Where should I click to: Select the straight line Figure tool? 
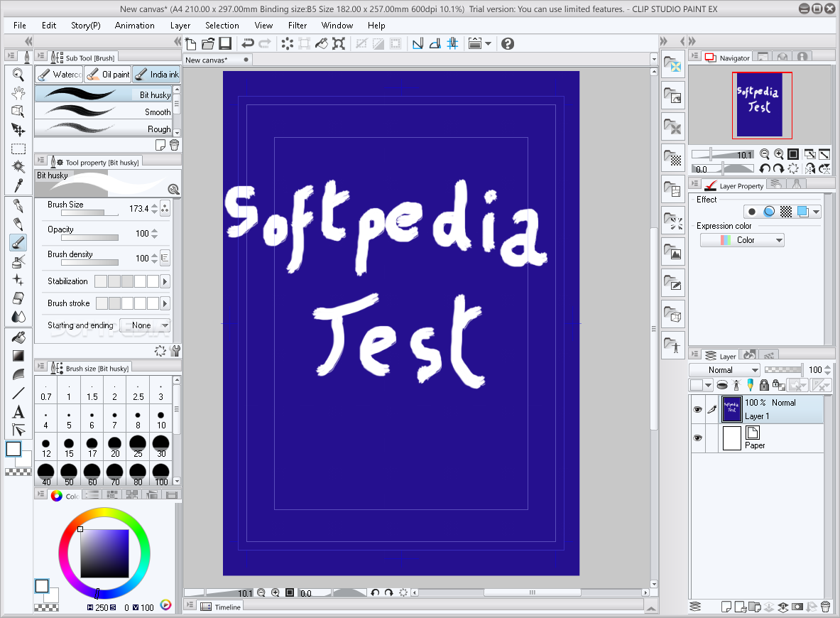18,393
